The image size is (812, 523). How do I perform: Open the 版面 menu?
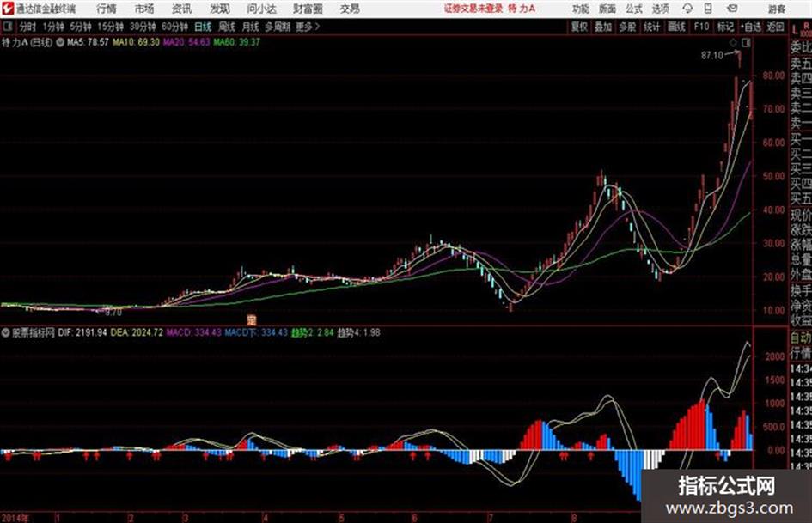click(x=607, y=9)
